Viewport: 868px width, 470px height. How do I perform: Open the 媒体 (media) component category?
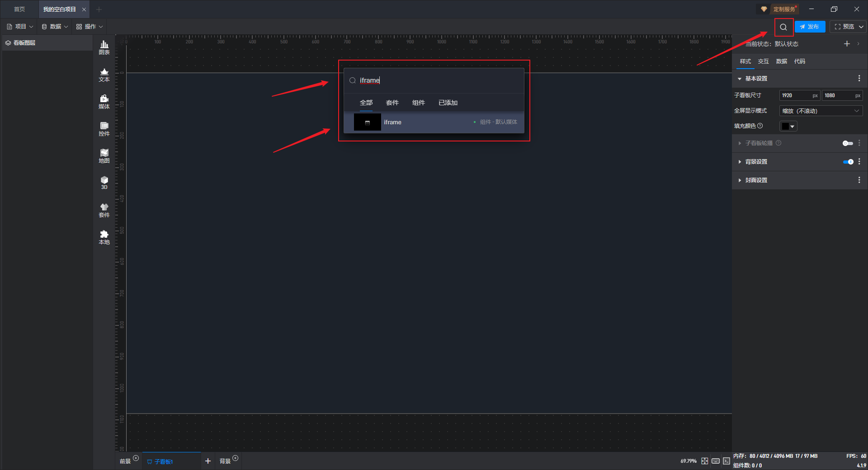[x=104, y=102]
